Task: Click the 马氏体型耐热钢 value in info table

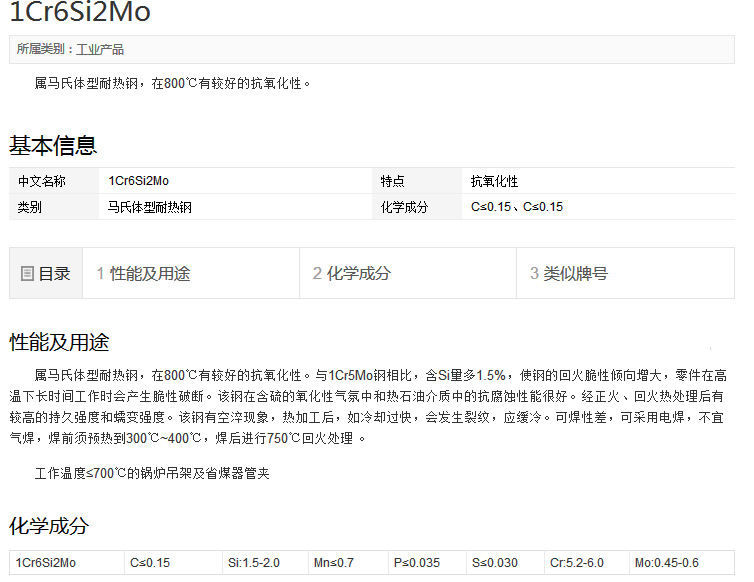Action: (149, 207)
